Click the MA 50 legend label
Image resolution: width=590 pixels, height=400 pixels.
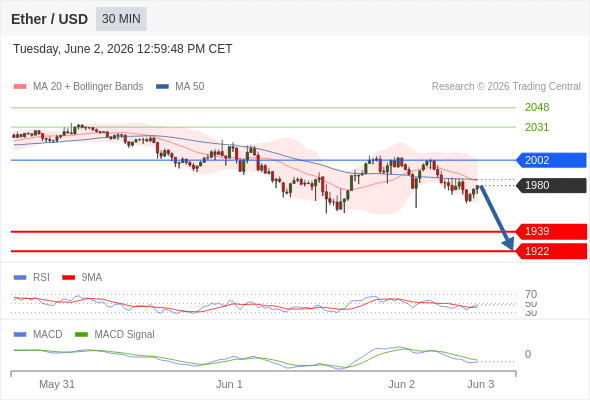[x=190, y=87]
